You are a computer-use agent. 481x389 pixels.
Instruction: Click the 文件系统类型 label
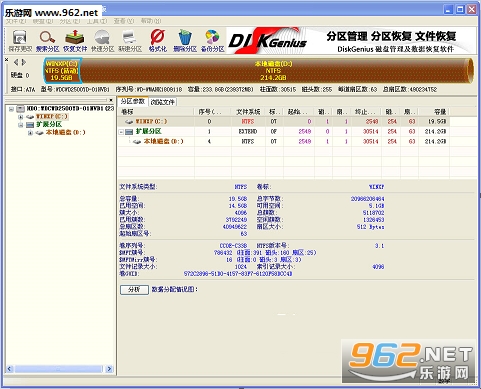click(138, 187)
